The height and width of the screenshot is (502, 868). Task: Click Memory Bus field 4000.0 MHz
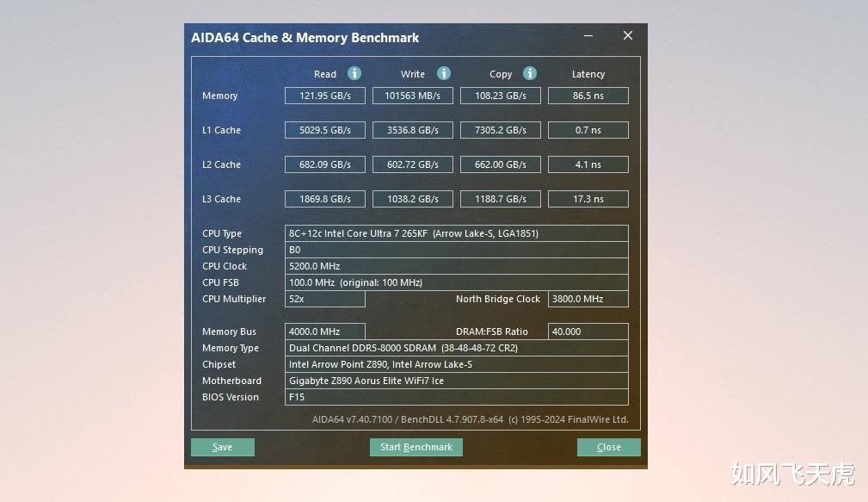325,332
